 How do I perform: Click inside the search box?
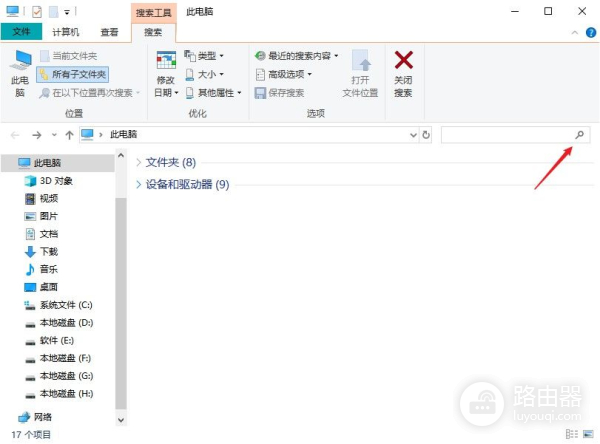tap(515, 135)
